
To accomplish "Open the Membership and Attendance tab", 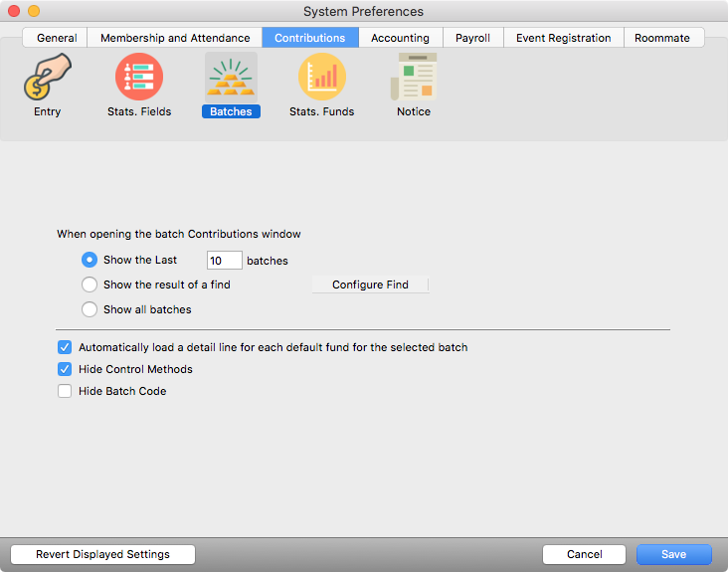I will (175, 38).
